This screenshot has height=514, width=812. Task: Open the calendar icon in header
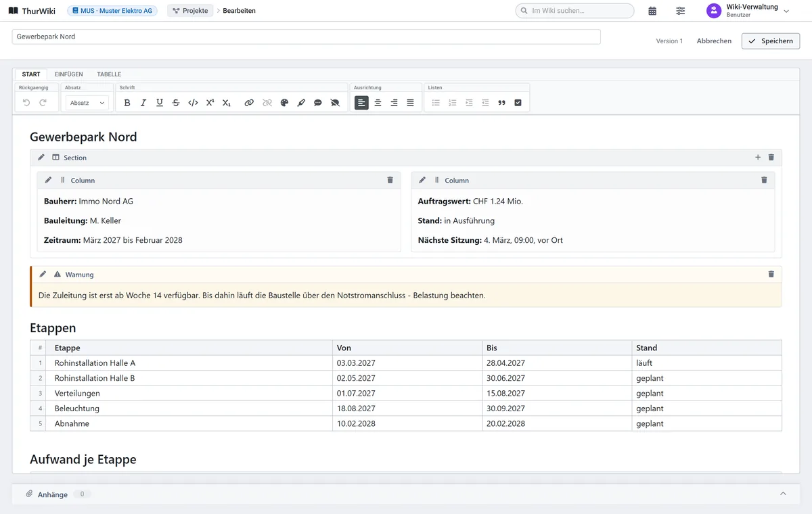(x=652, y=11)
